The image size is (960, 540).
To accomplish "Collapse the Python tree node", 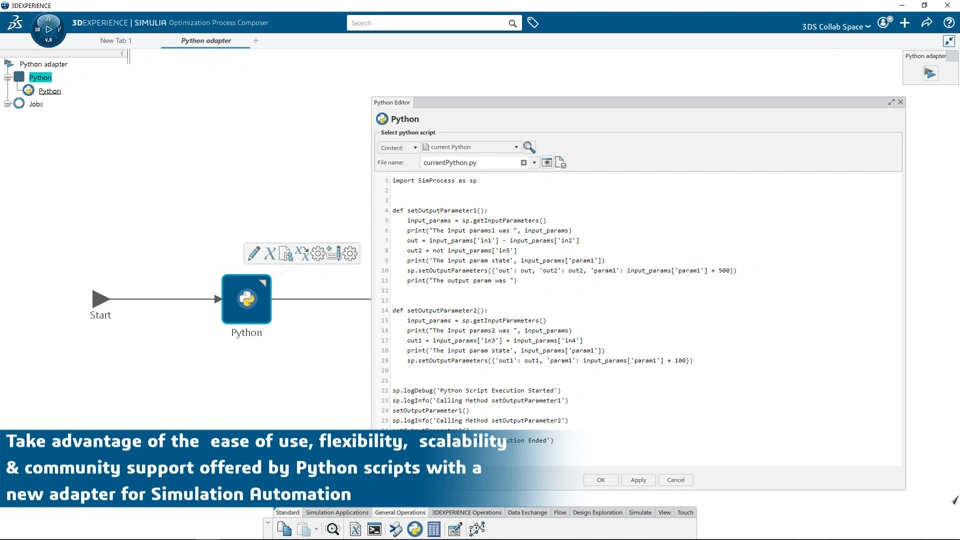I will pos(7,78).
